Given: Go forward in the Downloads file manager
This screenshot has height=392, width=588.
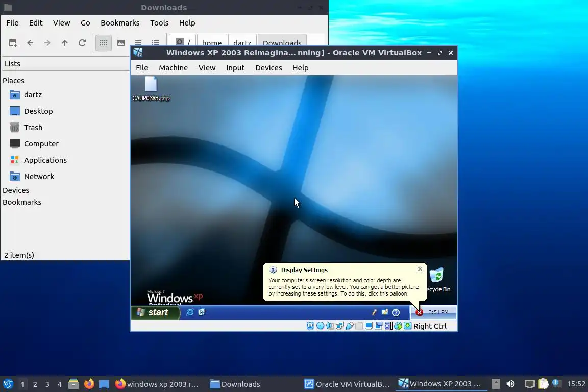Looking at the screenshot, I should coord(47,43).
